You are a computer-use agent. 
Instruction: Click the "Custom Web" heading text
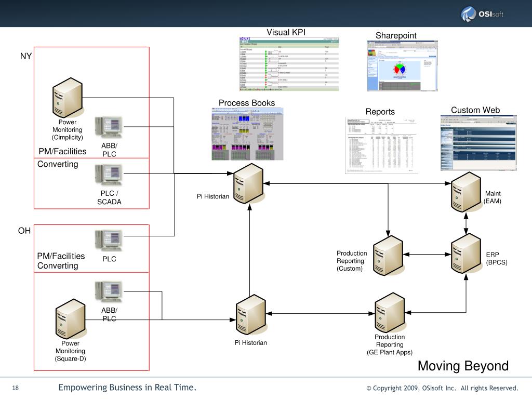pyautogui.click(x=475, y=110)
